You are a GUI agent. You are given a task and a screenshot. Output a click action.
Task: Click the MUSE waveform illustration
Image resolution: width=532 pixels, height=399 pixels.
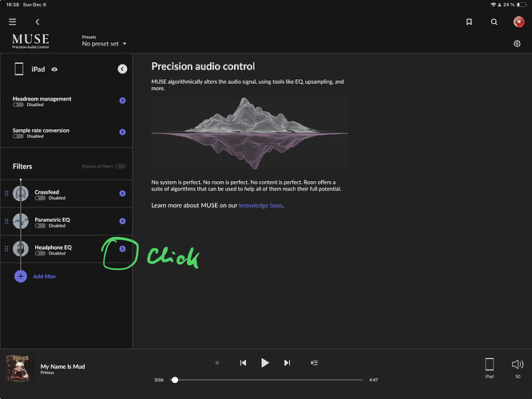coord(249,133)
